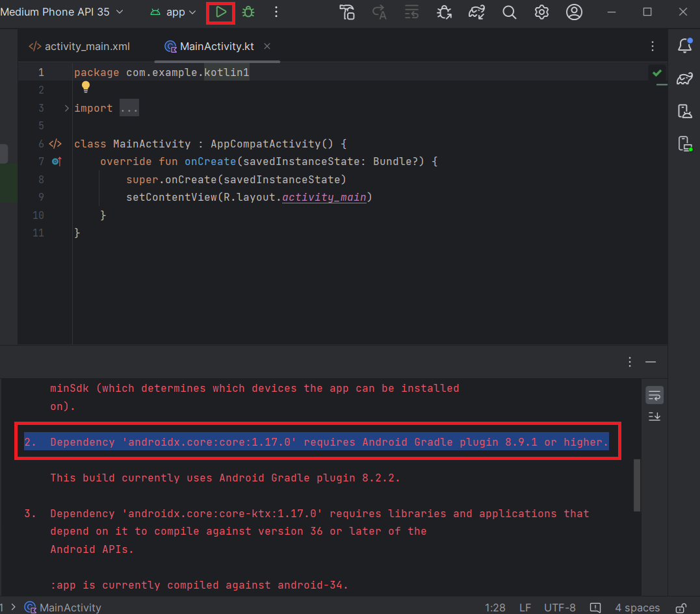
Task: Click the Search Everywhere magnifier icon
Action: tap(510, 12)
